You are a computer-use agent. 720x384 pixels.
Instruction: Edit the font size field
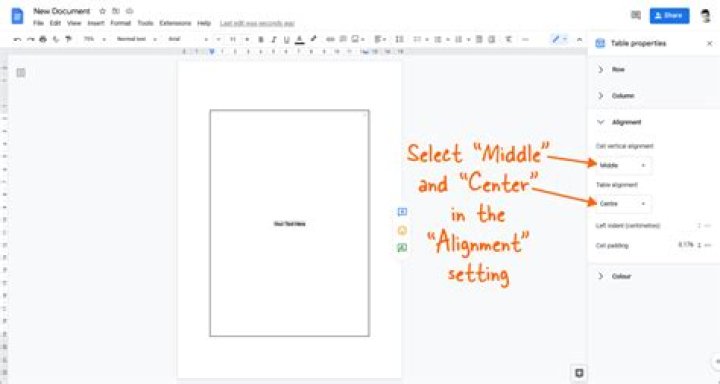pos(233,40)
